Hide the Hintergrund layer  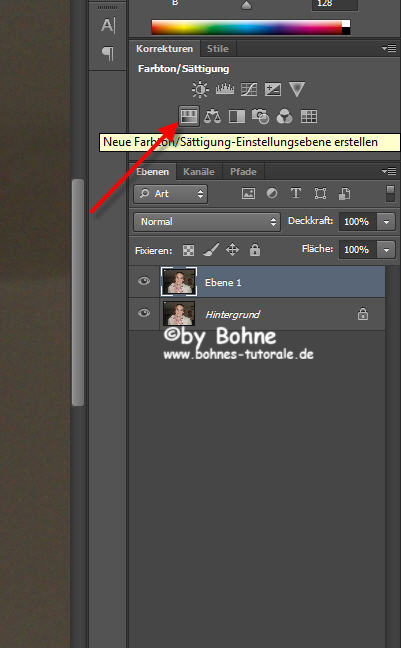click(144, 313)
